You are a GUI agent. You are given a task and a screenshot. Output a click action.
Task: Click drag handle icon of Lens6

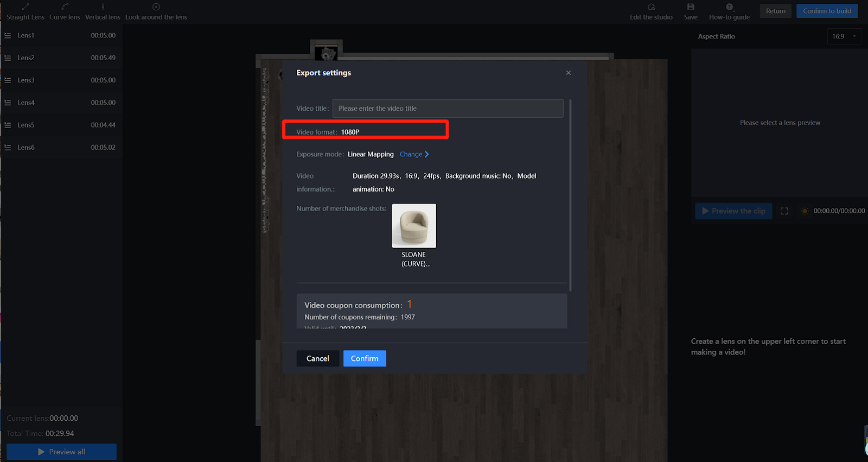pyautogui.click(x=8, y=147)
